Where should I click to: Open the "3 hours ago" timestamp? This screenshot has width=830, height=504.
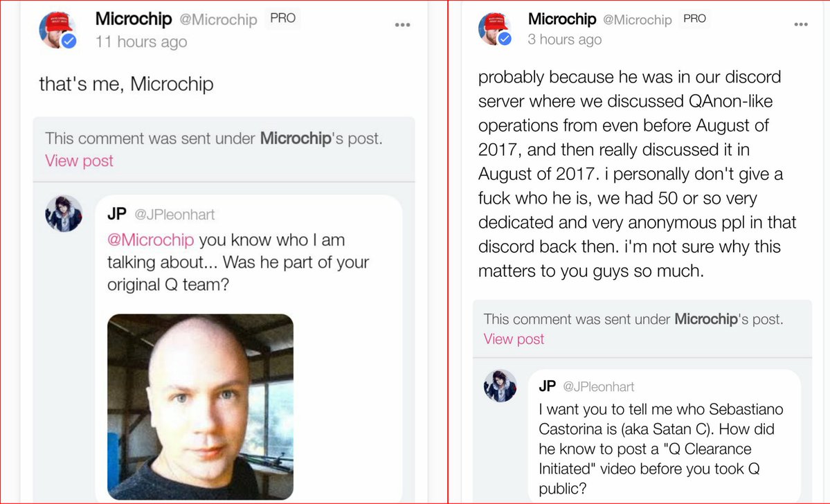565,39
